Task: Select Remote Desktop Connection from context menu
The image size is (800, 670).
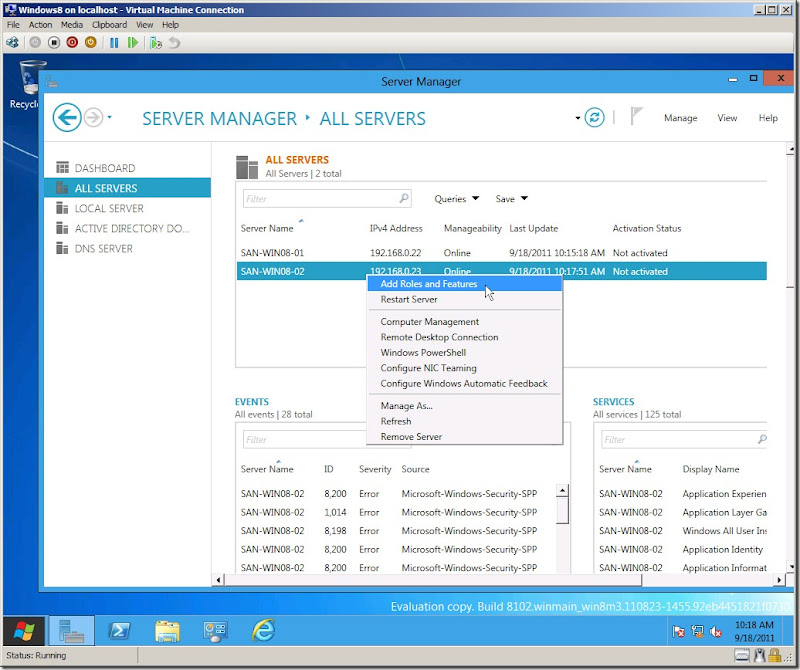Action: tap(439, 337)
